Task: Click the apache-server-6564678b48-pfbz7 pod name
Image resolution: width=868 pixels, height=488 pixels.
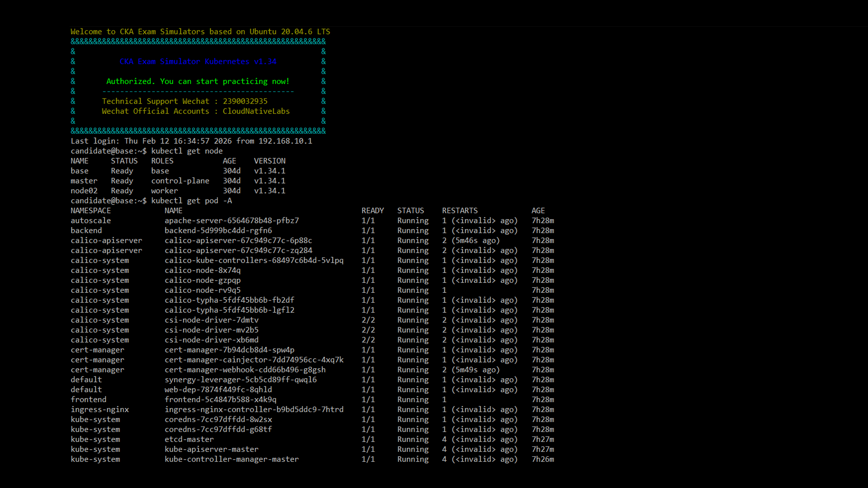Action: click(231, 221)
